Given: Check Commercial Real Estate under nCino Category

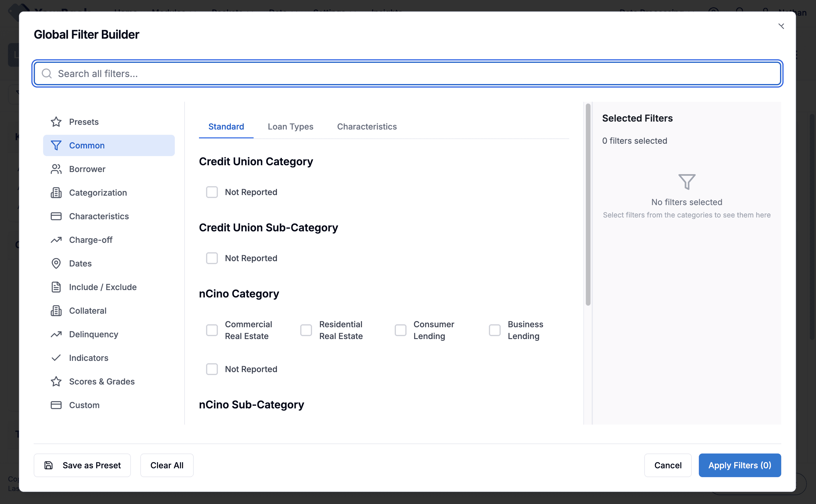Looking at the screenshot, I should [212, 330].
